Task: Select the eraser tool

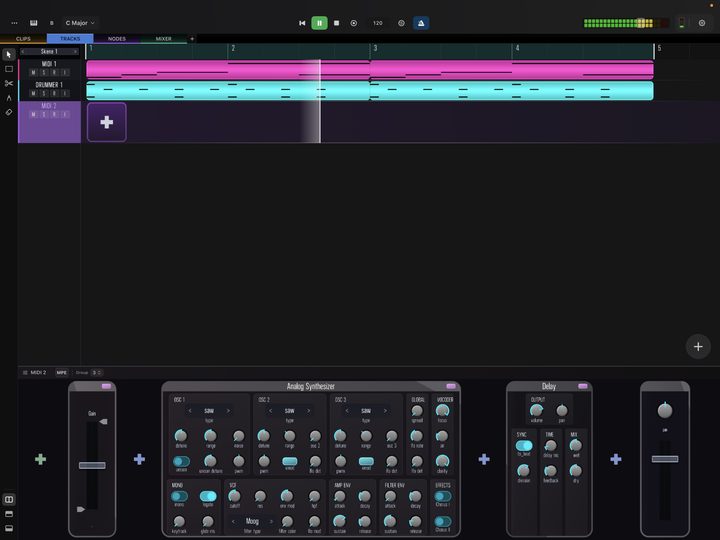Action: click(x=9, y=112)
